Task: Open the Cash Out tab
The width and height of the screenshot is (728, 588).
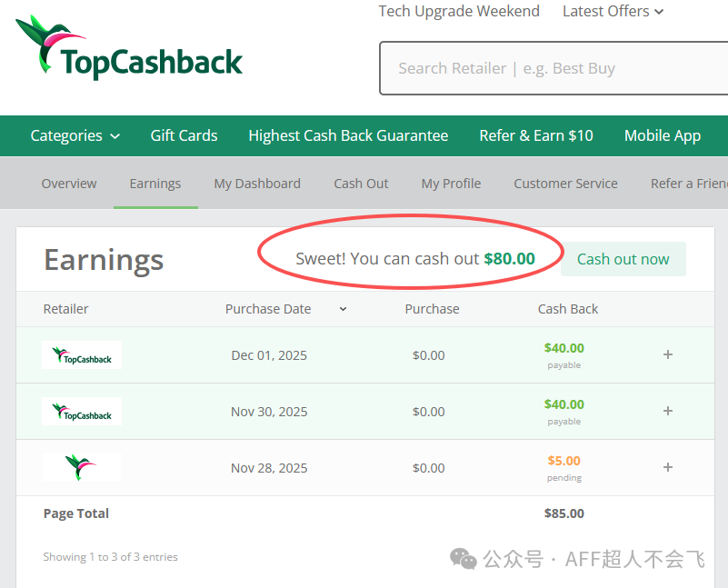Action: [x=361, y=184]
